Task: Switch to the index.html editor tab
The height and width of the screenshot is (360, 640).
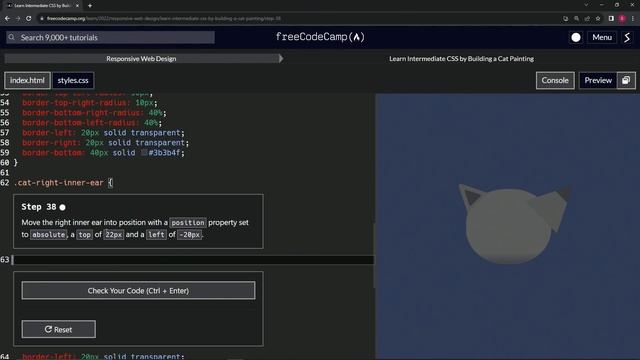Action: [27, 80]
